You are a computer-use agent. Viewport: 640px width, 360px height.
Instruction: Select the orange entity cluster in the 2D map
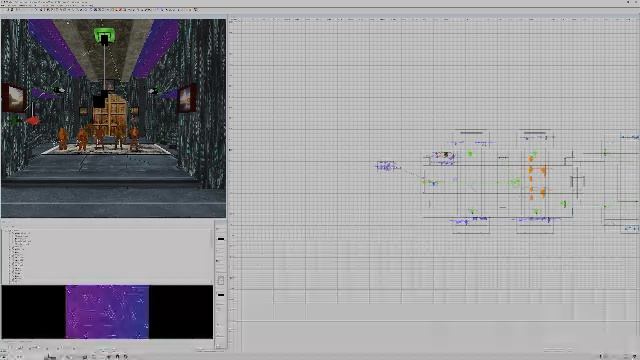click(537, 178)
